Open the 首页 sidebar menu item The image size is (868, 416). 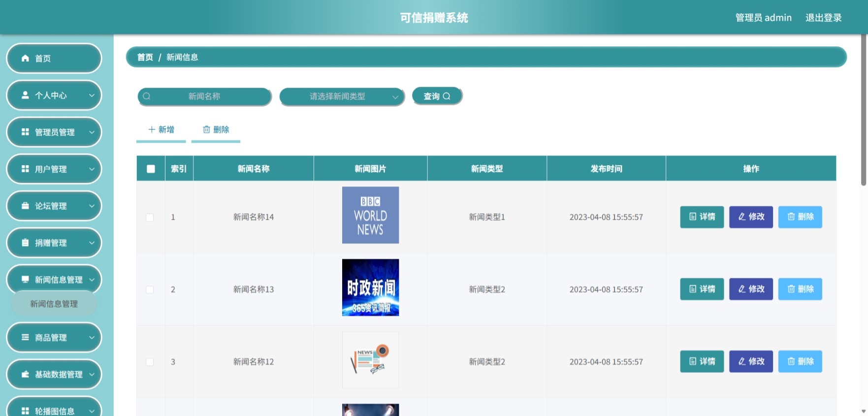(x=54, y=58)
